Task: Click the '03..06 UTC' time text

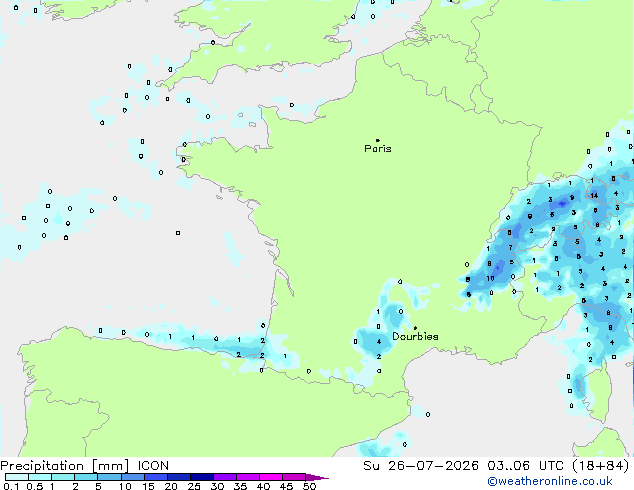Action: [x=525, y=466]
